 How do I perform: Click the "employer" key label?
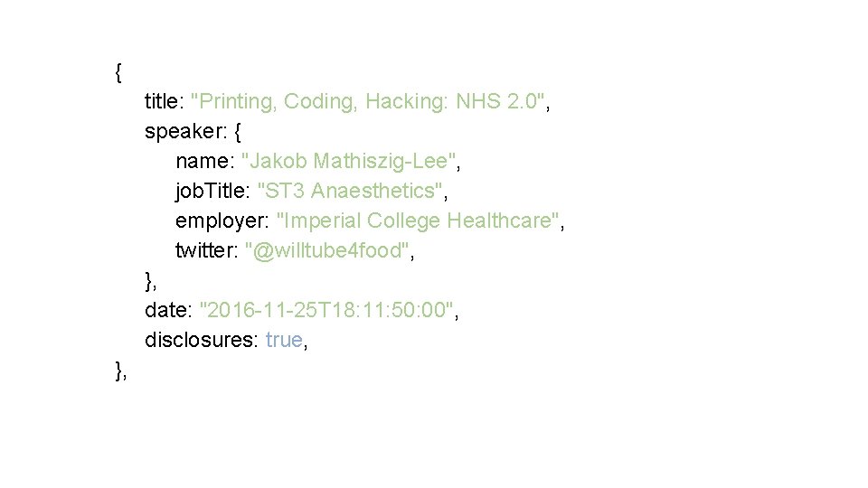[221, 221]
